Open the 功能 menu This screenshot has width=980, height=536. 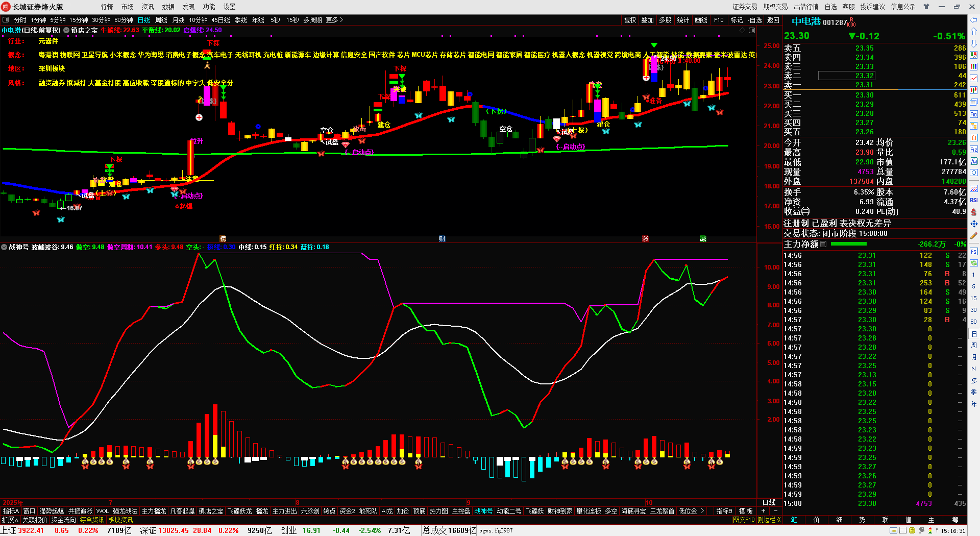point(209,7)
